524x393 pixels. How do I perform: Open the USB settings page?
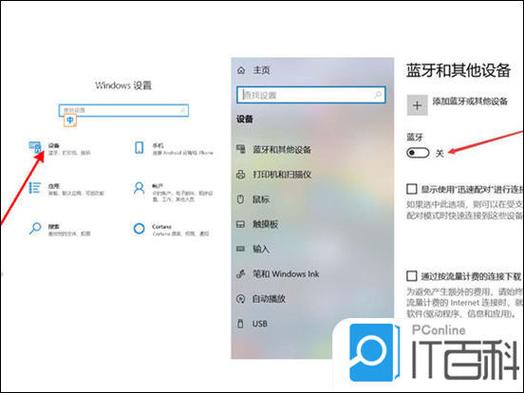pyautogui.click(x=252, y=323)
